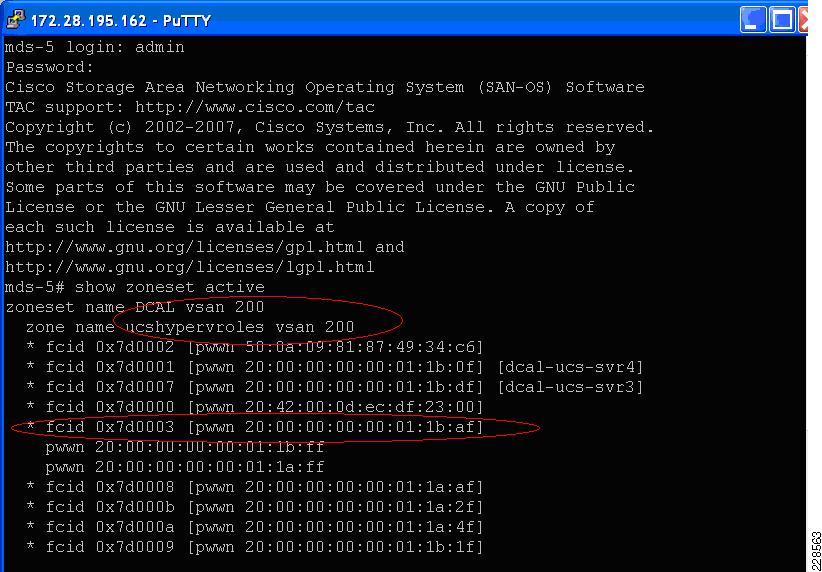The height and width of the screenshot is (572, 822).
Task: Click the fcid 0x7d000b entry
Action: (255, 506)
